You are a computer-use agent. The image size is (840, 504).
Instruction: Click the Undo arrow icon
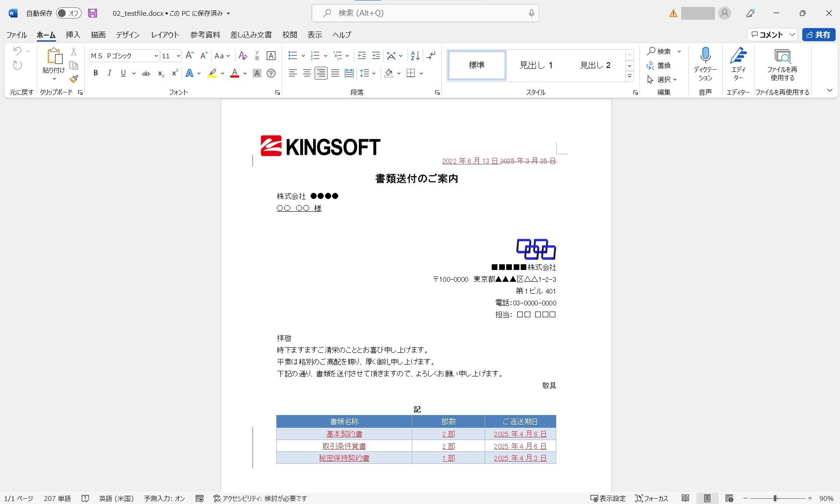17,51
